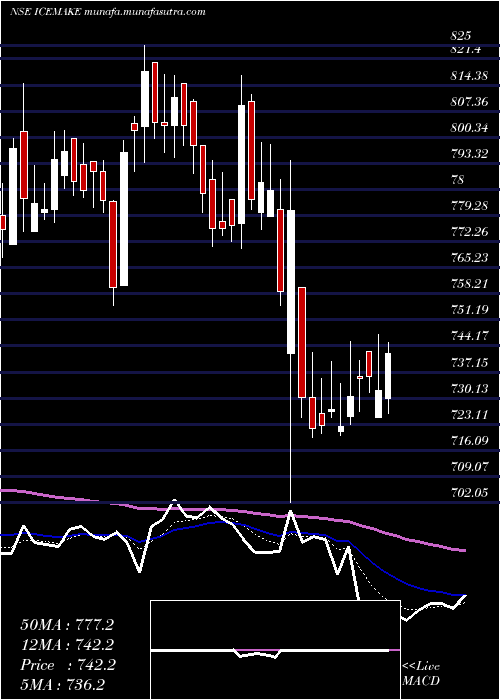Click the 772.26 price axis label
This screenshot has width=500, height=700.
(x=469, y=232)
